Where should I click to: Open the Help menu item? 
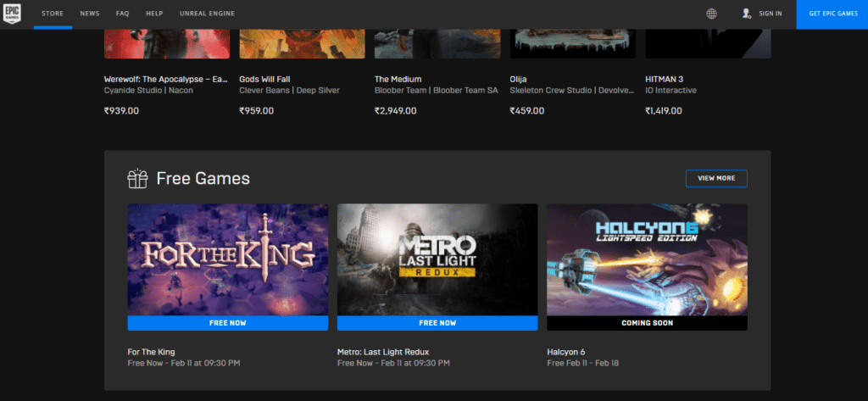[x=154, y=14]
